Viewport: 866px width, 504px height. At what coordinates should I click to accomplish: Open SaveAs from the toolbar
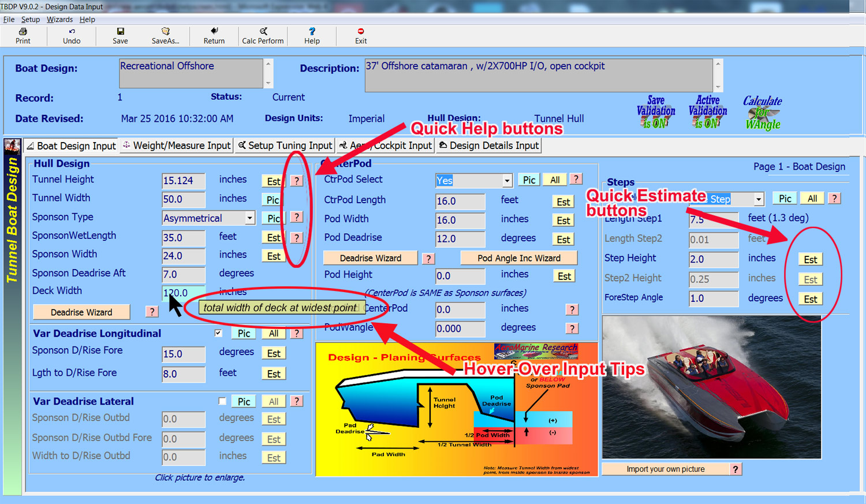[x=166, y=32]
